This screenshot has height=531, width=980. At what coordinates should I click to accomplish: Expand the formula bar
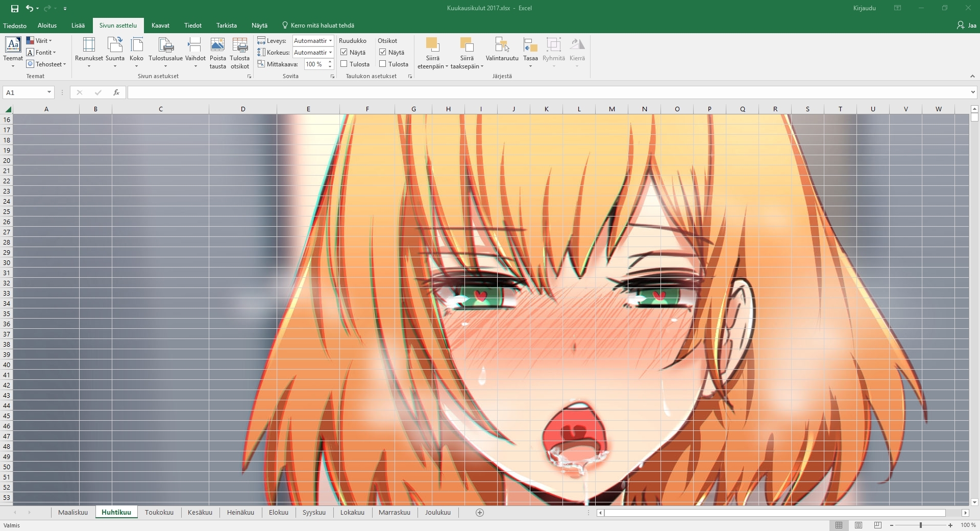(x=973, y=92)
